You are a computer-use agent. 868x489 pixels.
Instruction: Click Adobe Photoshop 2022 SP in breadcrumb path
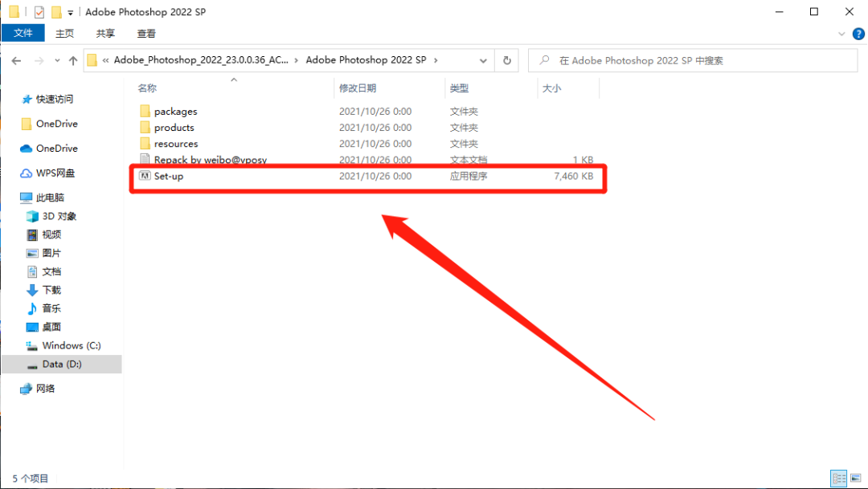tap(367, 59)
